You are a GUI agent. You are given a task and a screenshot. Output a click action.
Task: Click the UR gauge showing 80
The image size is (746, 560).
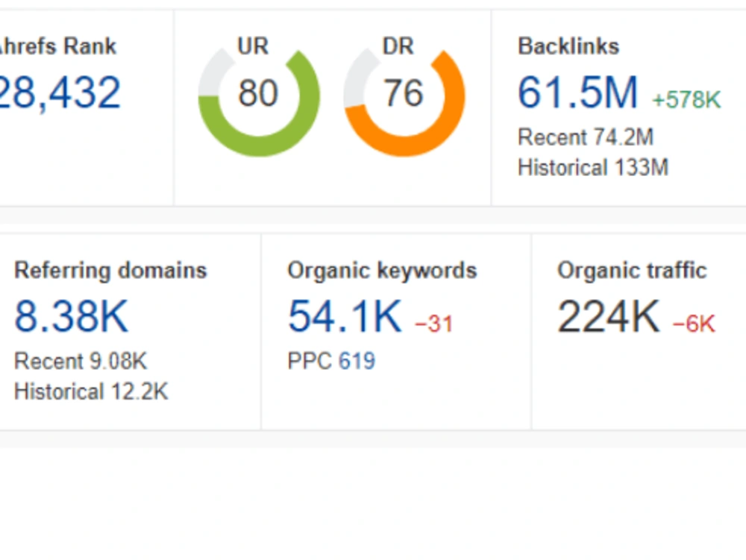pos(259,102)
